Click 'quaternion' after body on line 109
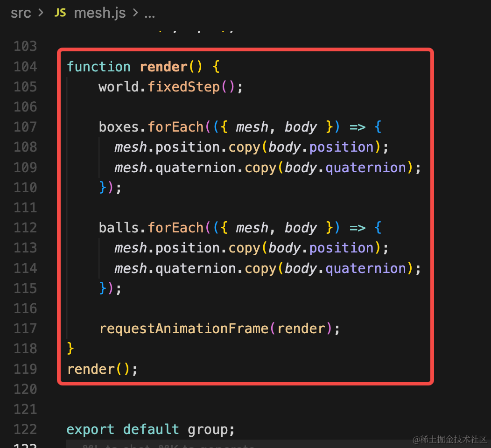 pos(366,168)
